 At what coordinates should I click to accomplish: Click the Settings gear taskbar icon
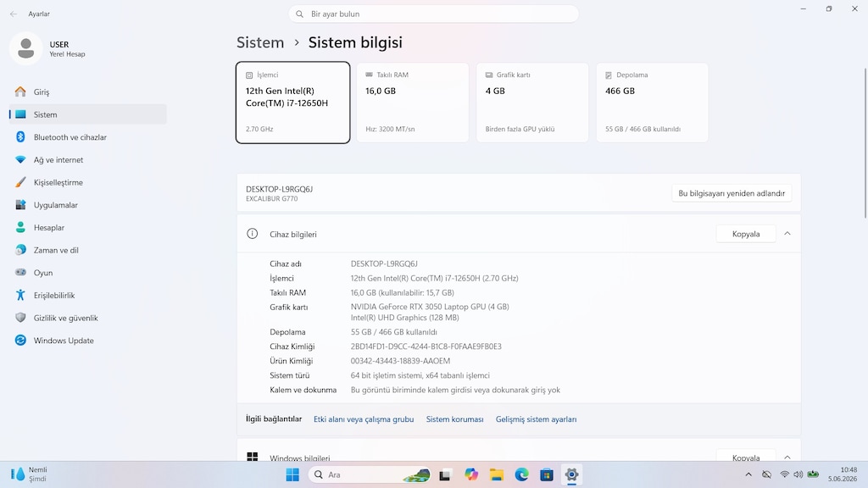[571, 474]
